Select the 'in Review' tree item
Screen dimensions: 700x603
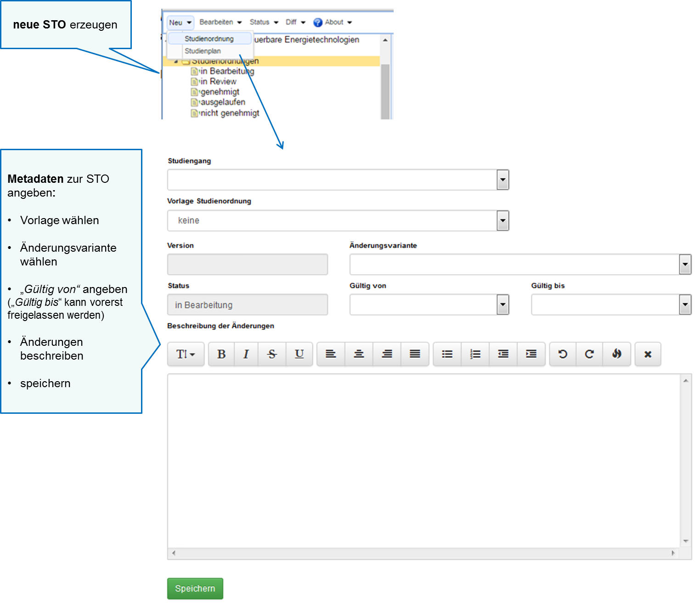click(x=218, y=81)
